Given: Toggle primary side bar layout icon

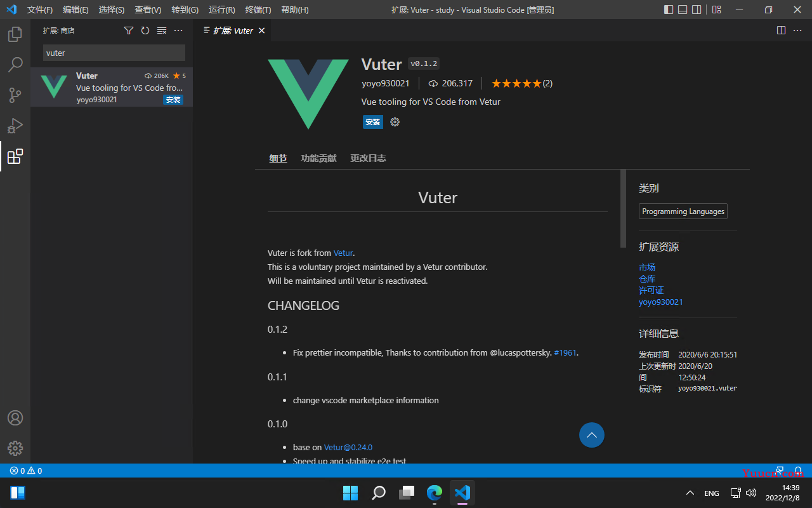Looking at the screenshot, I should coord(669,10).
